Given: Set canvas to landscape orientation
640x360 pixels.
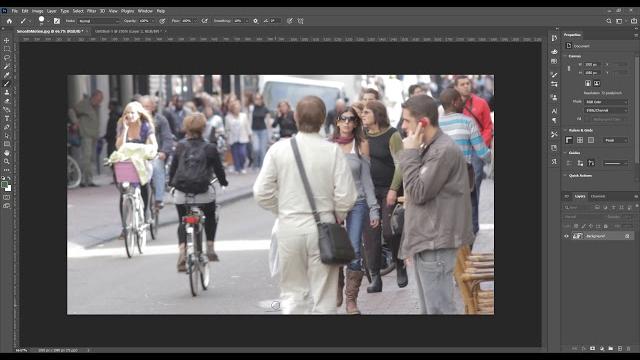Looking at the screenshot, I should point(597,83).
